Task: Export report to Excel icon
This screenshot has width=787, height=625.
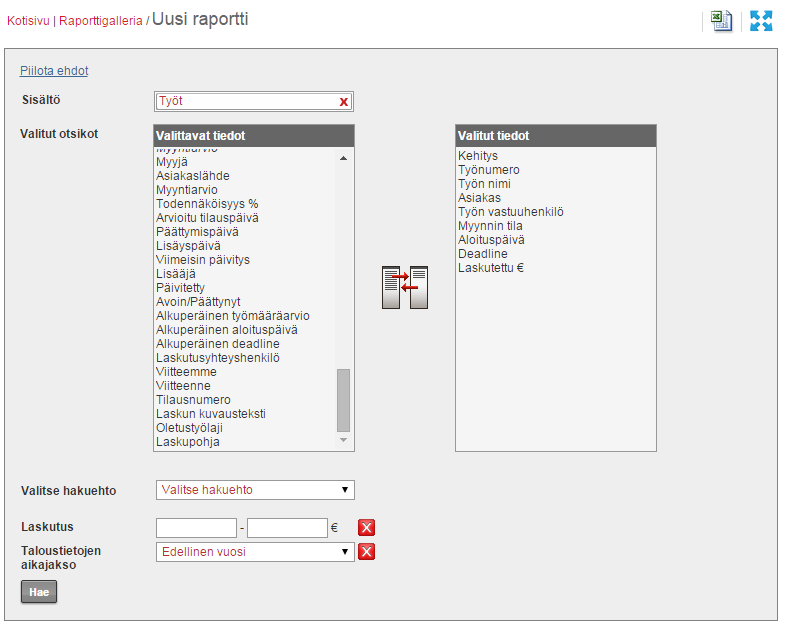Action: pos(721,21)
